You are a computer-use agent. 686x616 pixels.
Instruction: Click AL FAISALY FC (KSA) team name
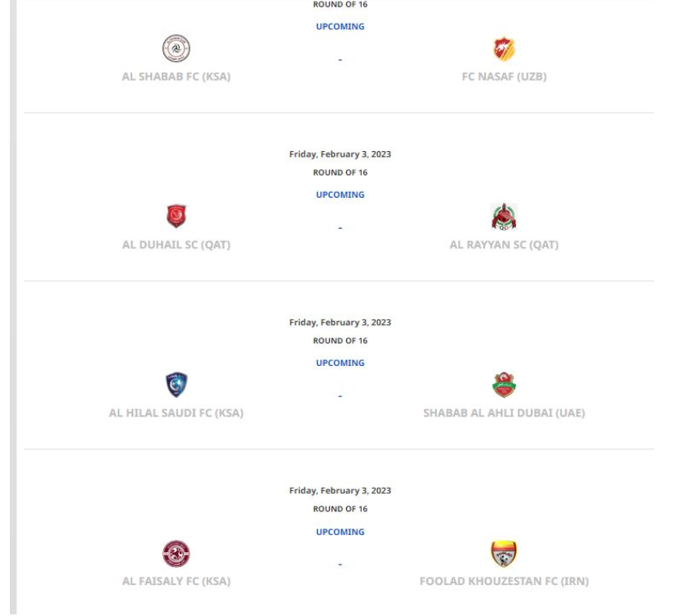(x=176, y=581)
